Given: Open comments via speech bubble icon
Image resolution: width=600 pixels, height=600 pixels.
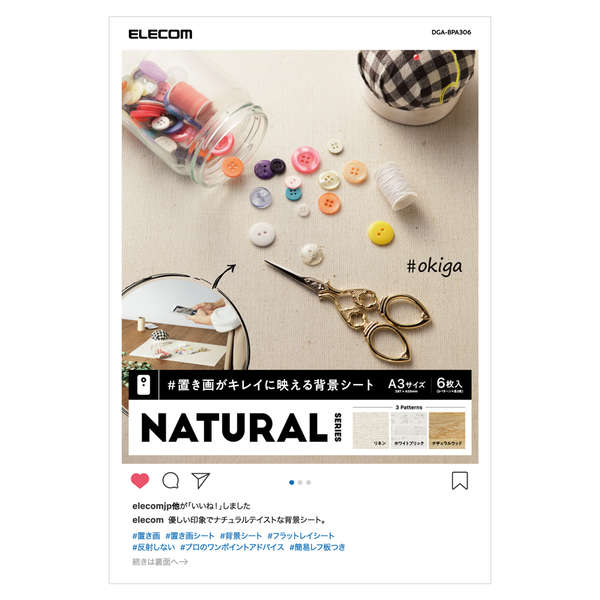Looking at the screenshot, I should tap(170, 481).
